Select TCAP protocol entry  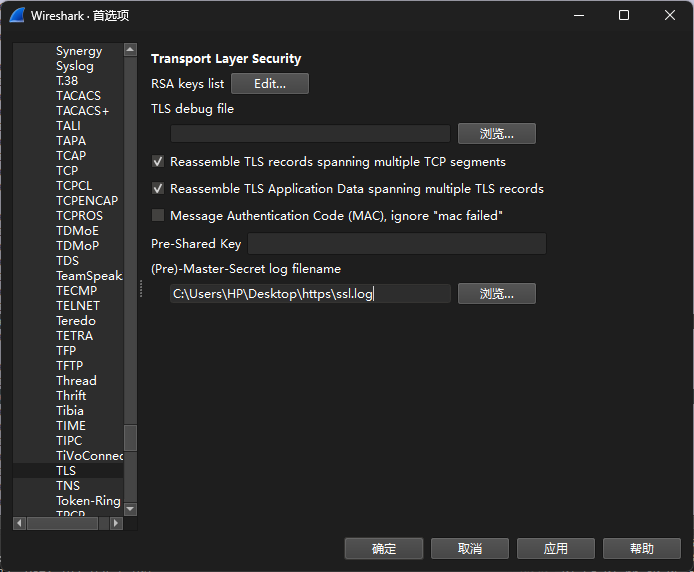pos(71,156)
